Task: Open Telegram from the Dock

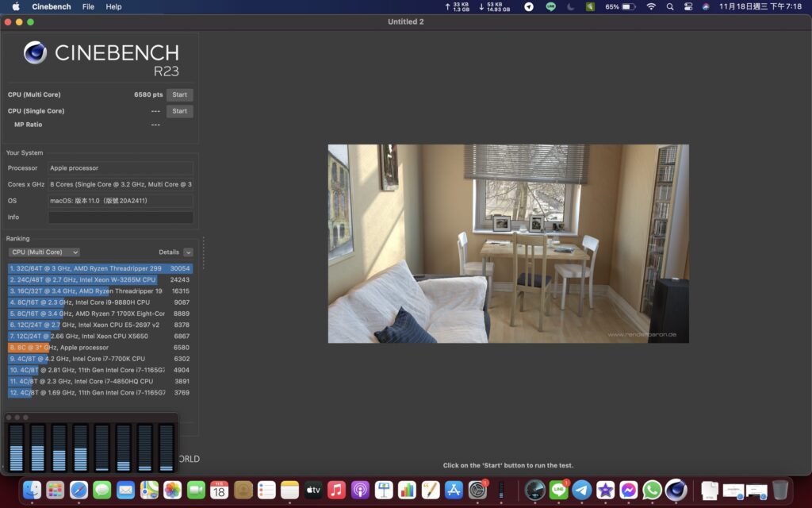Action: click(x=581, y=490)
